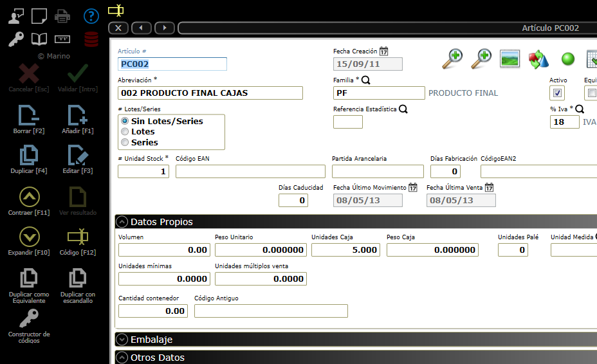
Task: Click the printer icon in the top toolbar
Action: coord(62,16)
